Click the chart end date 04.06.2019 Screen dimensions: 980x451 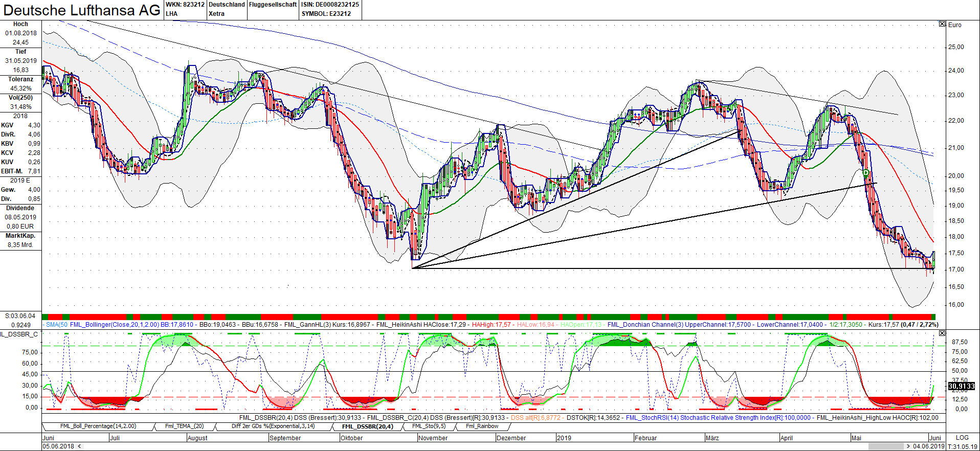tap(929, 446)
